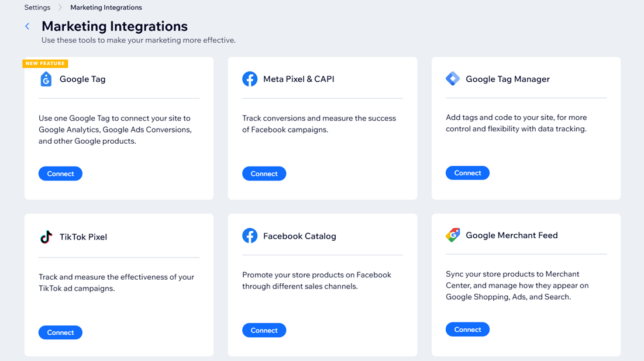
Task: Click the NEW FEATURE badge
Action: (x=46, y=63)
